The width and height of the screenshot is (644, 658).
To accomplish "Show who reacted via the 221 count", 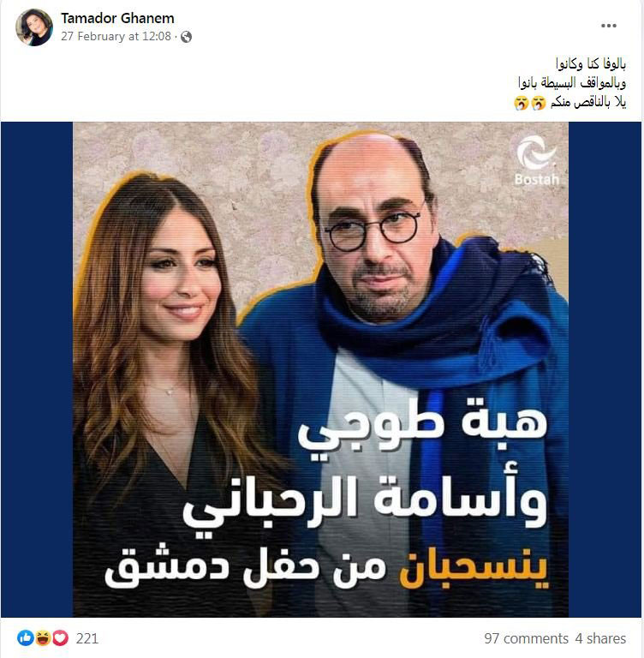I will [x=86, y=638].
